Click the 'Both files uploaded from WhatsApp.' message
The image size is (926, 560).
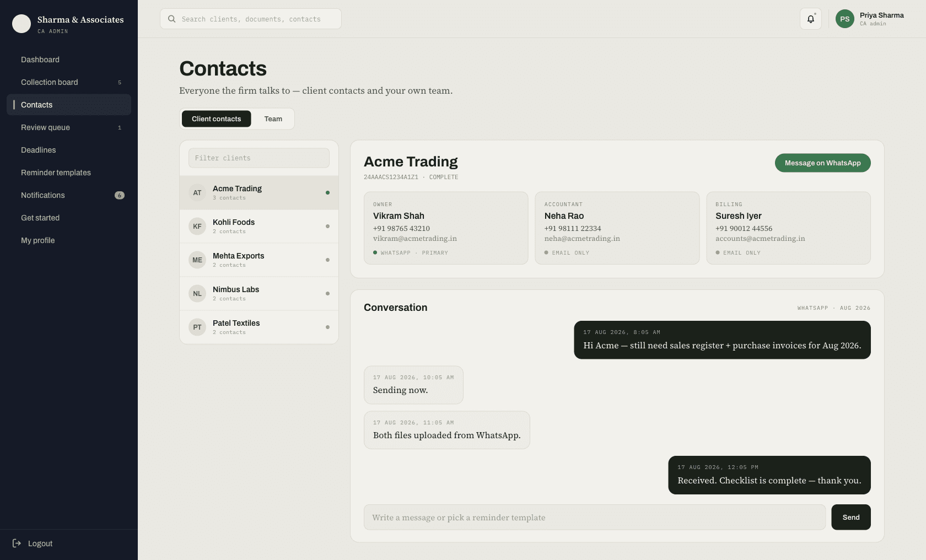coord(446,430)
